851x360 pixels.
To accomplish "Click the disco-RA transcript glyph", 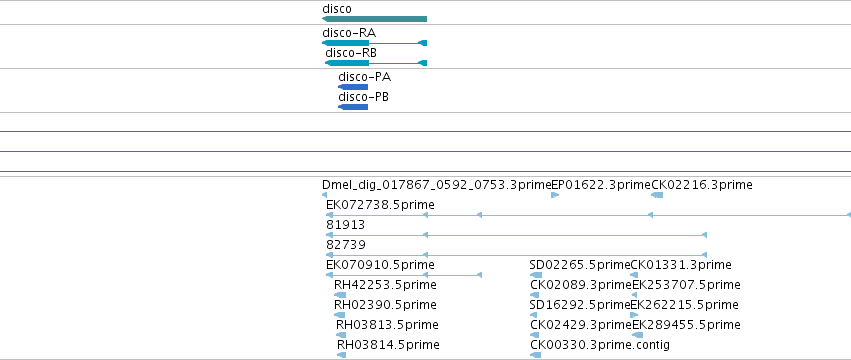I will click(x=374, y=43).
